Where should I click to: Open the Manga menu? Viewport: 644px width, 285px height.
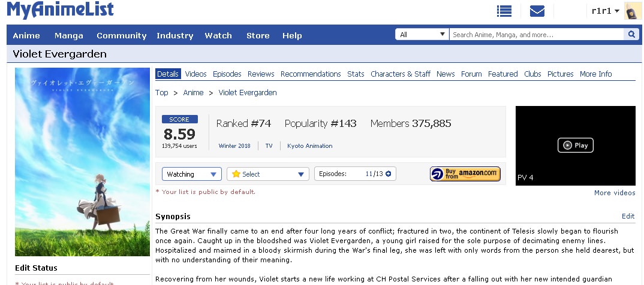68,36
